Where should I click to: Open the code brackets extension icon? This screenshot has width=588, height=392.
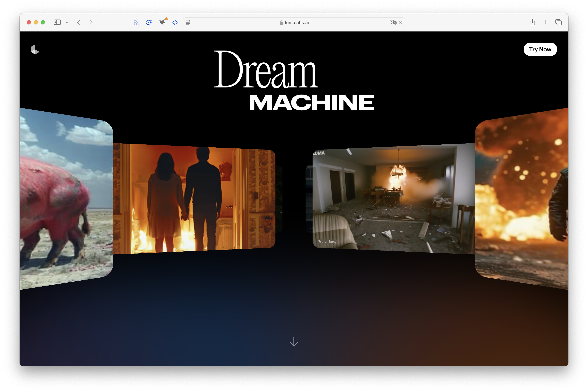click(175, 23)
